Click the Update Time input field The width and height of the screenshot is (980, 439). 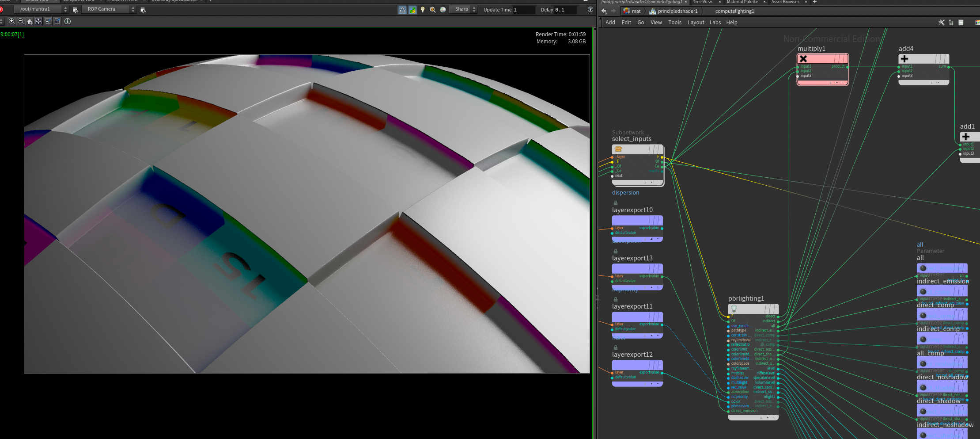523,10
